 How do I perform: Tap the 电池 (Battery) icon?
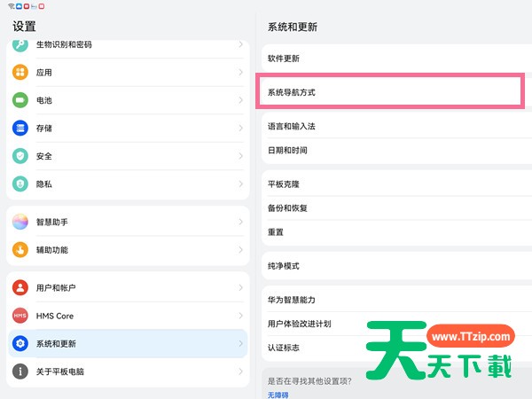pos(20,100)
